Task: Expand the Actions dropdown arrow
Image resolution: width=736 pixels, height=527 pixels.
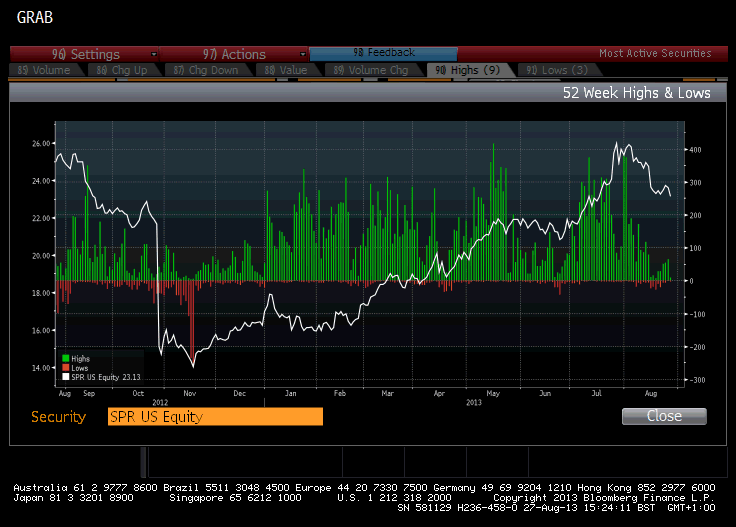Action: pos(303,54)
